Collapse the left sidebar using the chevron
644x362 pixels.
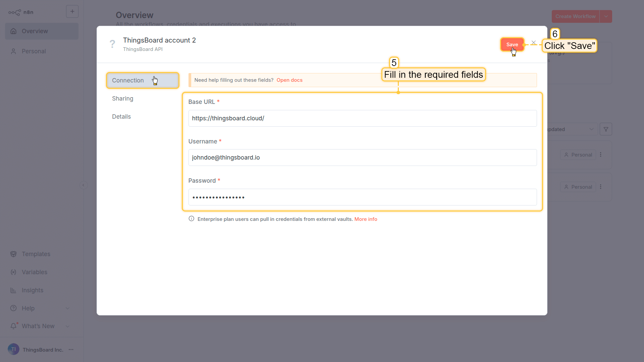click(84, 185)
